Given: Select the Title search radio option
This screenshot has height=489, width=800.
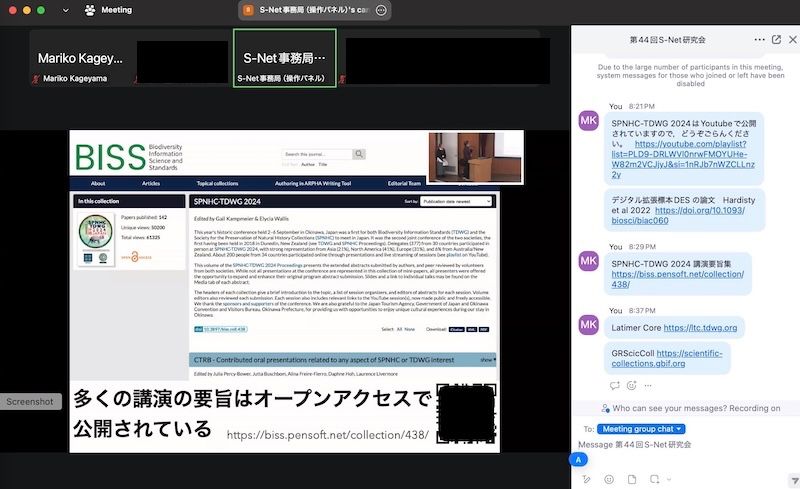Looking at the screenshot, I should [x=322, y=164].
